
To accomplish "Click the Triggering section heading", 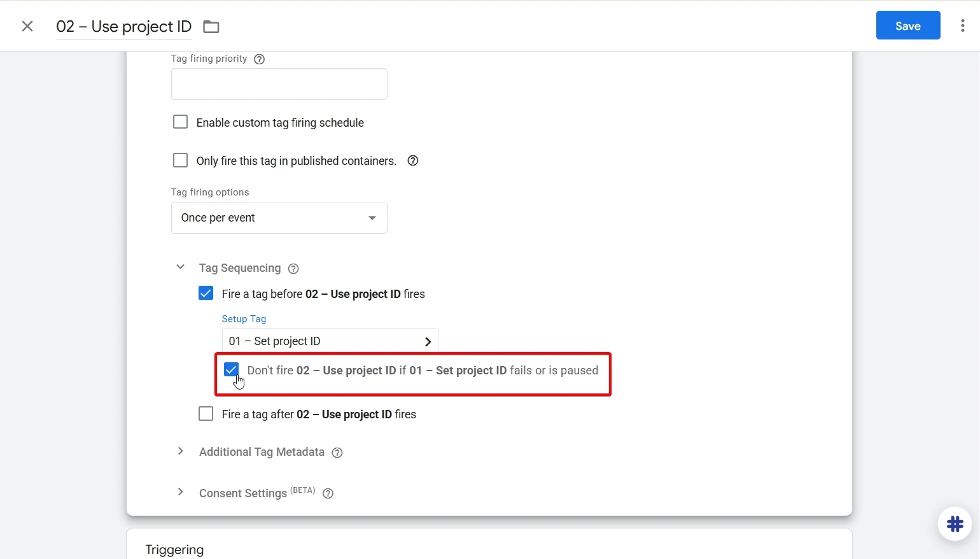I will coord(175,549).
